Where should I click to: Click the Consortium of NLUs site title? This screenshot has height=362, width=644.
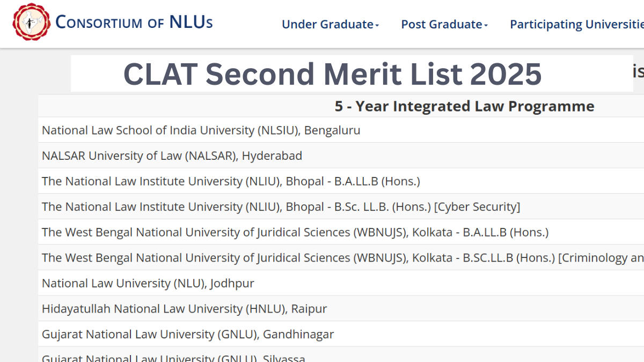pyautogui.click(x=134, y=23)
